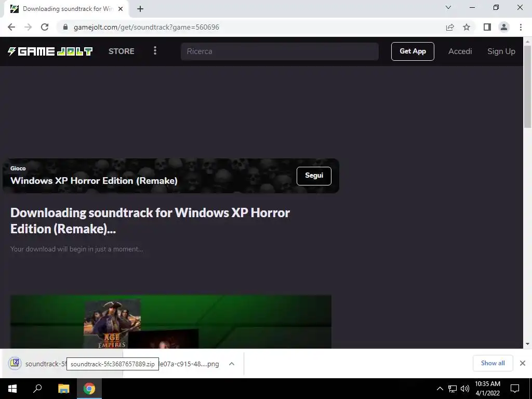The height and width of the screenshot is (399, 532).
Task: Close the Downloading soundtrack tab
Action: pyautogui.click(x=121, y=9)
